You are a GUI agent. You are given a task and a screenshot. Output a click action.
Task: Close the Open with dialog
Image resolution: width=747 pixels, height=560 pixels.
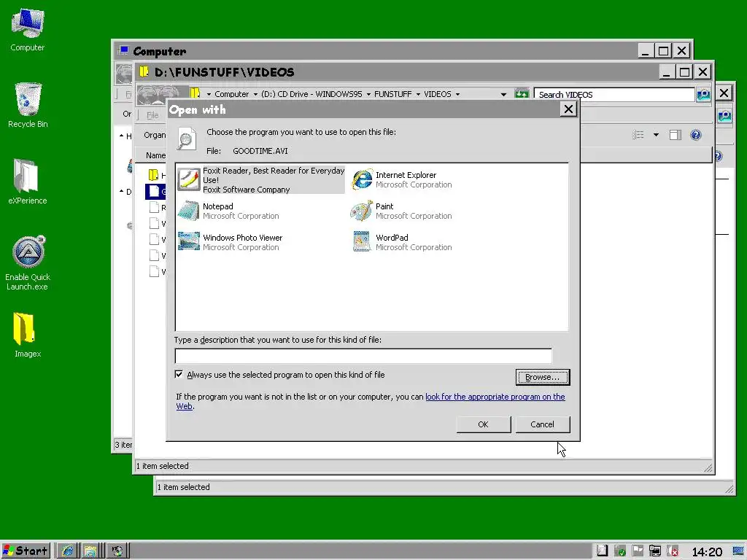[568, 109]
